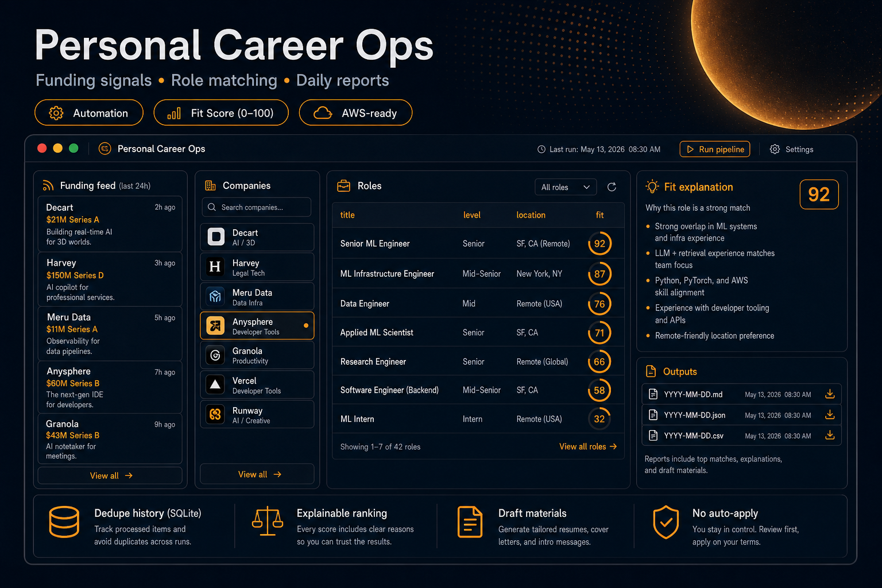
Task: Open Settings gear icon
Action: [775, 149]
